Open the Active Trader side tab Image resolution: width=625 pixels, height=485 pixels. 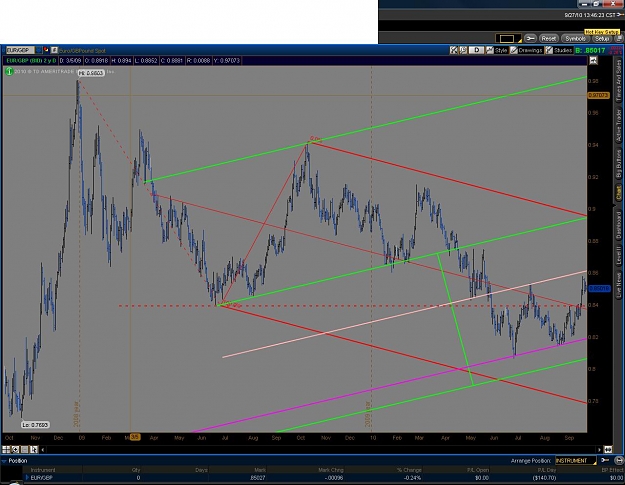point(619,126)
